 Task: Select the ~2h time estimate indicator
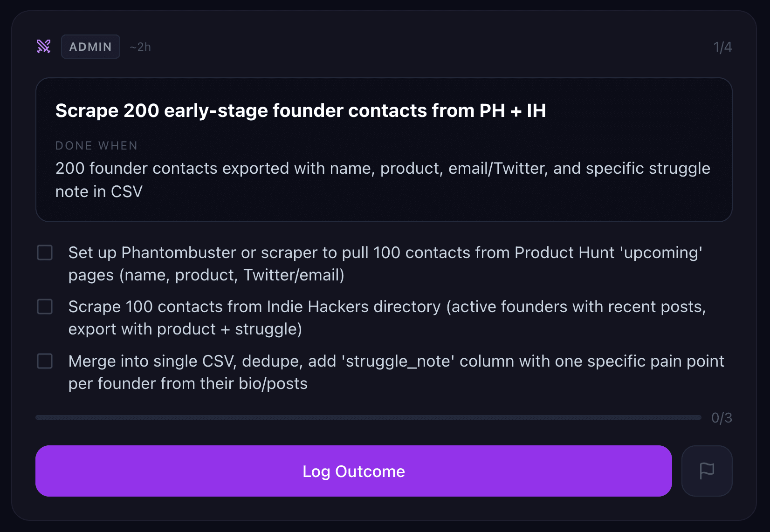tap(140, 46)
